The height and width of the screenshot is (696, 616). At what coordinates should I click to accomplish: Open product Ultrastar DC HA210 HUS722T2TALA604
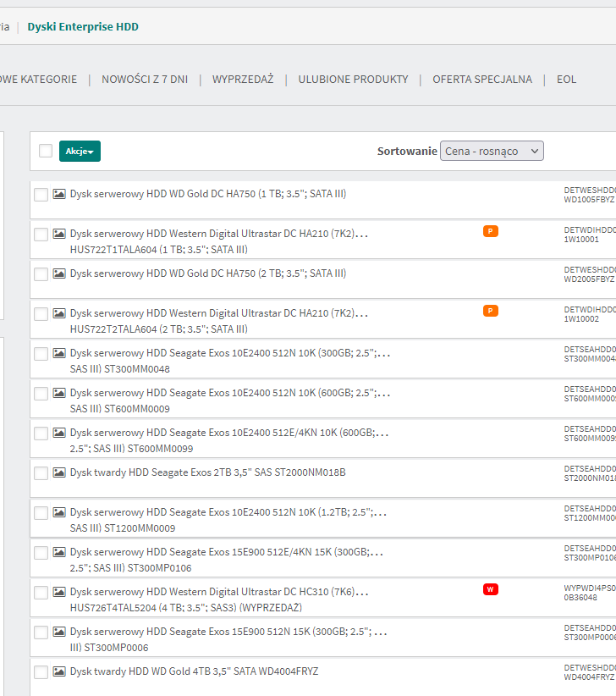point(219,321)
